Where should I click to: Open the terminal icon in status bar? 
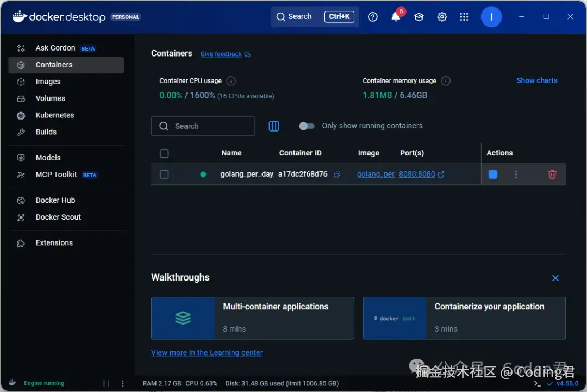[x=537, y=383]
